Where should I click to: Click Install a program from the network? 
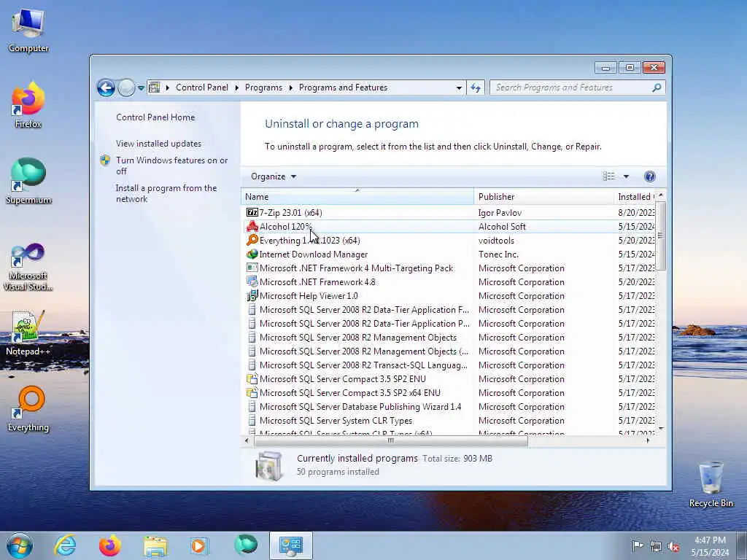[166, 193]
